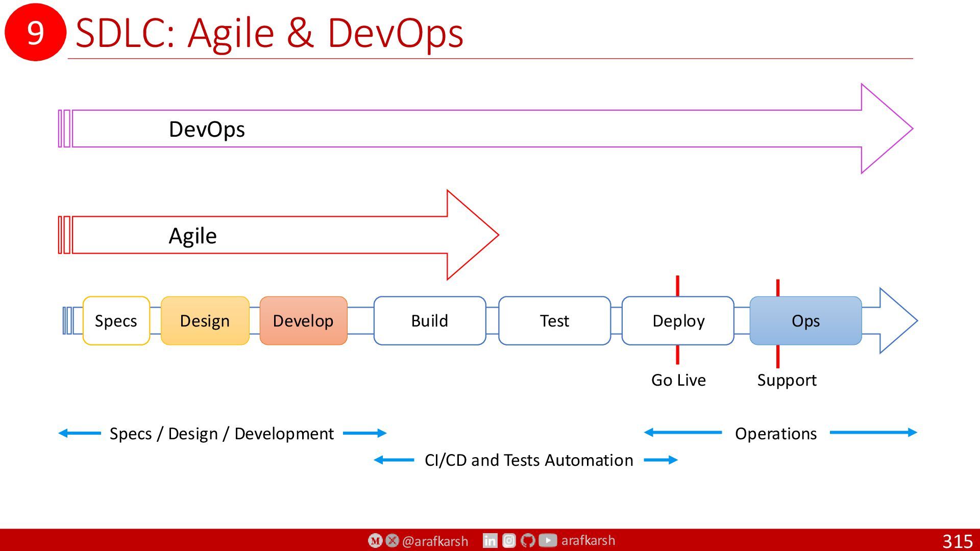Click the slide title 'SDLC: Agile & DevOps'
The image size is (980, 551).
tap(269, 33)
